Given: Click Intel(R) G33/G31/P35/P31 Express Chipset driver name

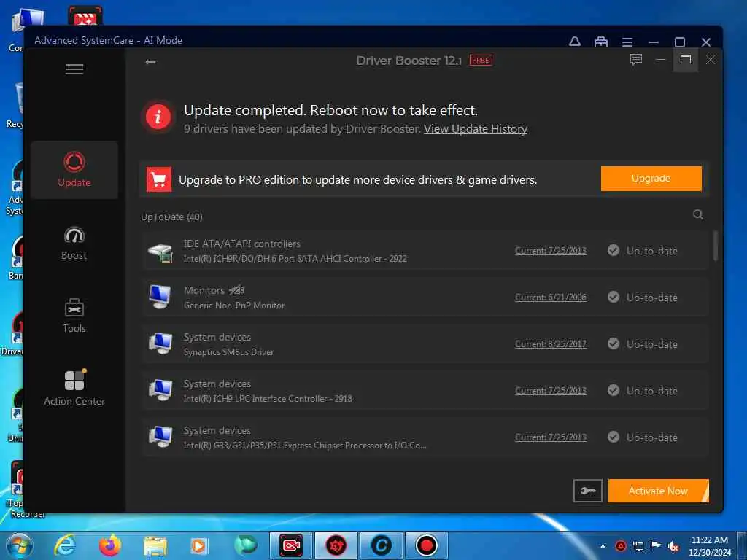Looking at the screenshot, I should (305, 446).
